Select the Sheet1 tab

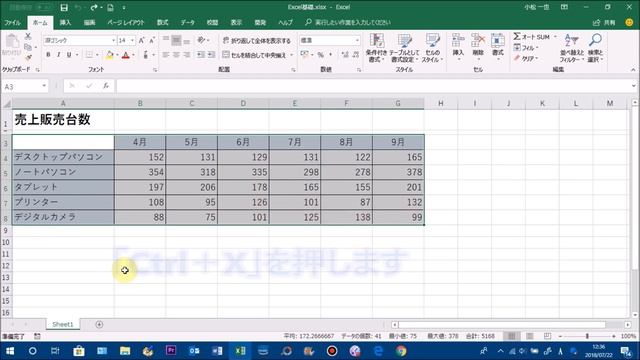coord(62,324)
